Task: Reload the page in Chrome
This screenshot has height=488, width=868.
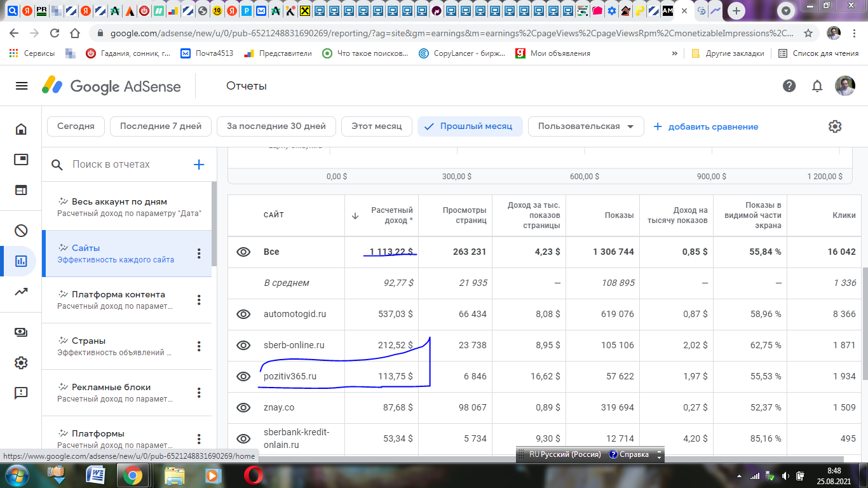Action: click(x=55, y=33)
